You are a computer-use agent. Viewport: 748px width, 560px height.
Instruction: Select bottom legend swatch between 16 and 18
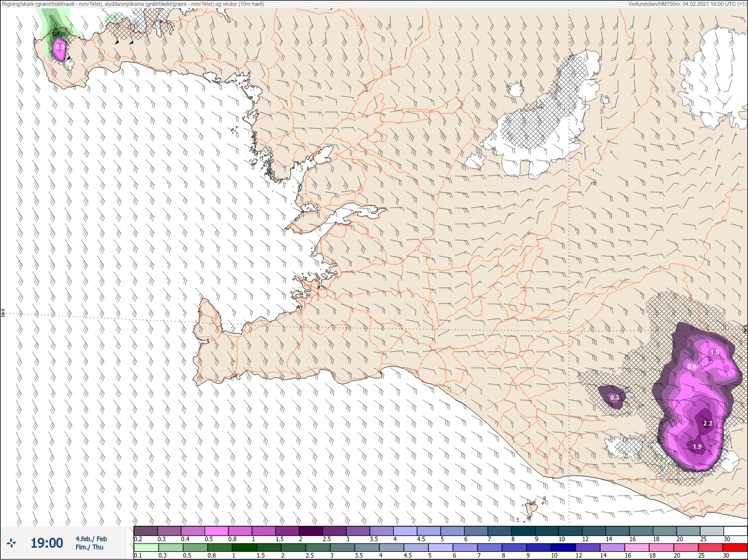(637, 548)
